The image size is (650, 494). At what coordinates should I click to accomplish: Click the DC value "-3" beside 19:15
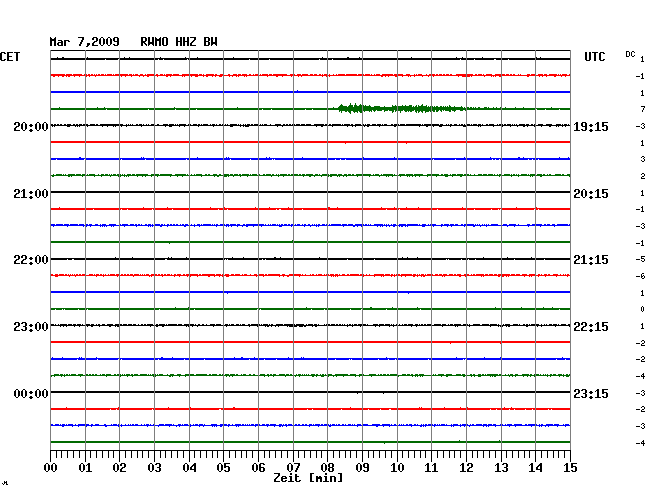pyautogui.click(x=640, y=126)
